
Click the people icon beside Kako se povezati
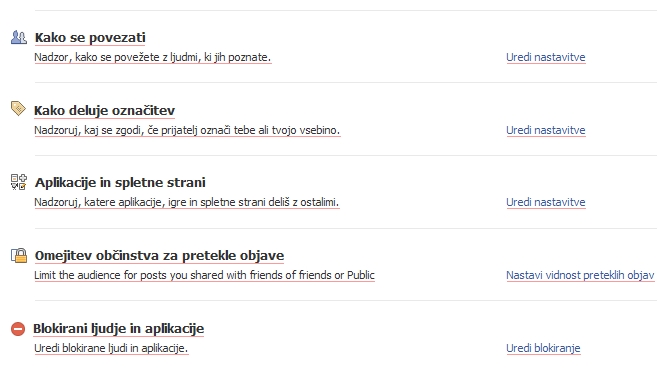[19, 38]
